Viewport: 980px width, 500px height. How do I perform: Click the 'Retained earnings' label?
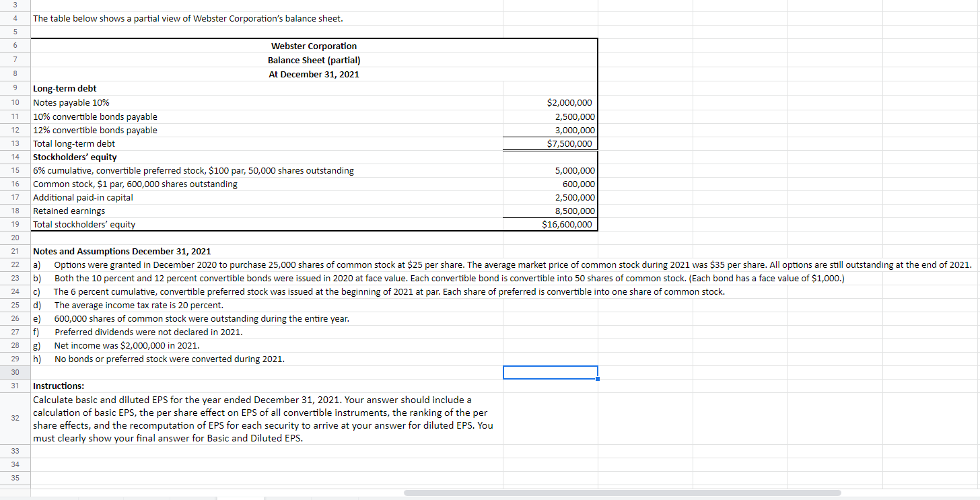[69, 211]
